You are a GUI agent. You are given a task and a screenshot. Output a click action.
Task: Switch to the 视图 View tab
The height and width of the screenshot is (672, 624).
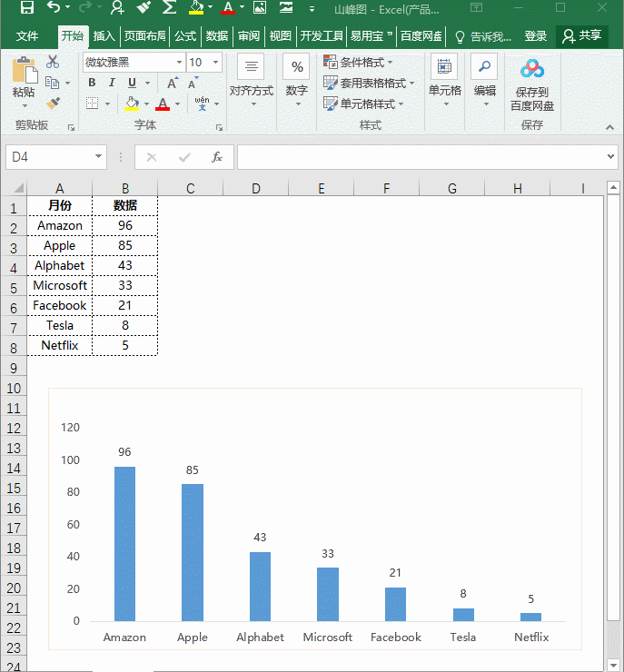tap(281, 36)
